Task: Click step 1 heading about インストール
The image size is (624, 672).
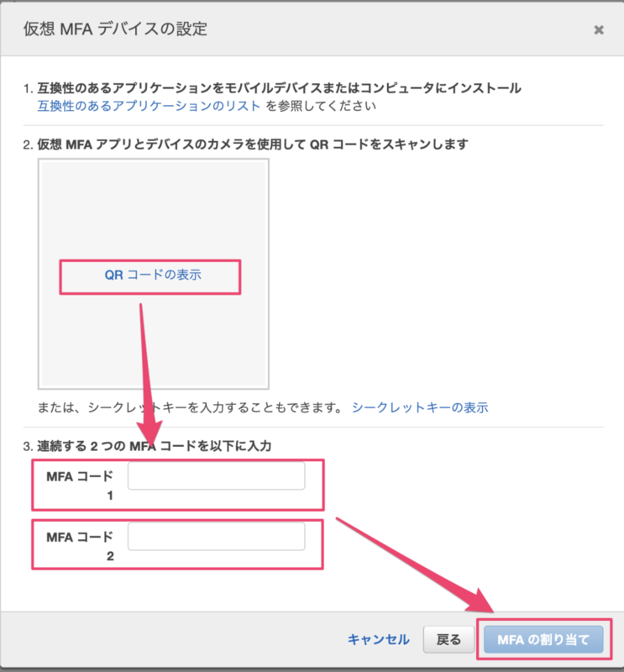Action: (x=279, y=88)
